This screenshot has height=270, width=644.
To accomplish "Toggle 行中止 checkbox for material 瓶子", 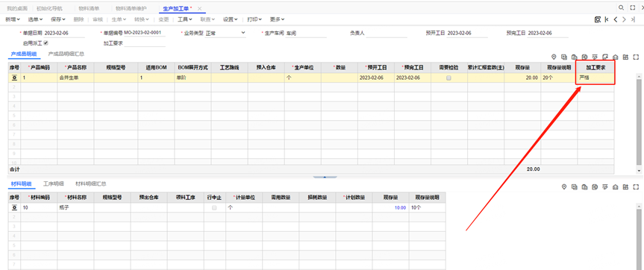I will point(214,208).
